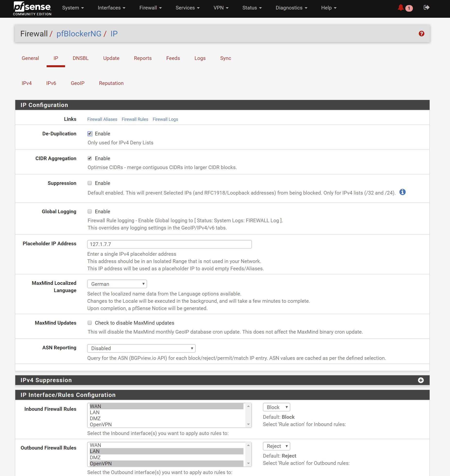Open the Diagnostics menu
The image size is (450, 476).
(291, 8)
